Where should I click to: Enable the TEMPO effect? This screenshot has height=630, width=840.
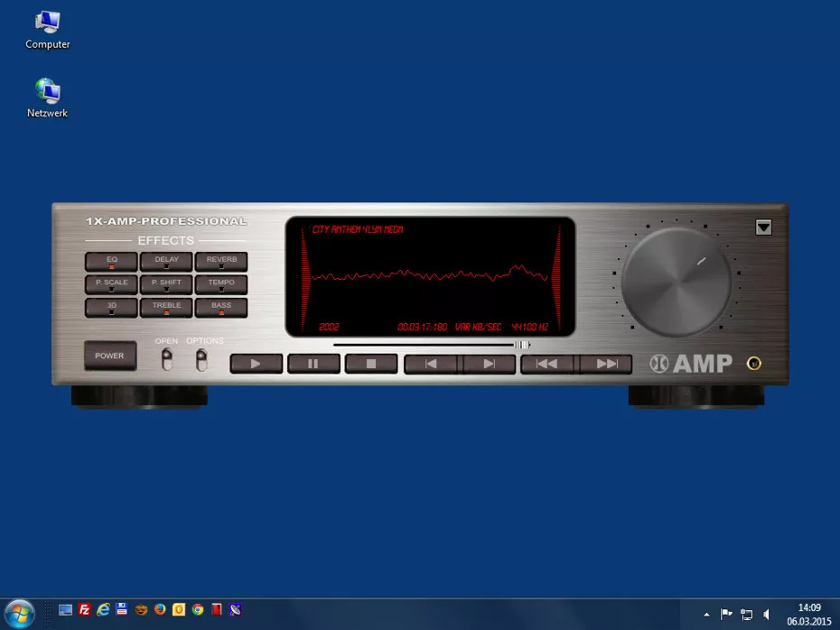[221, 283]
